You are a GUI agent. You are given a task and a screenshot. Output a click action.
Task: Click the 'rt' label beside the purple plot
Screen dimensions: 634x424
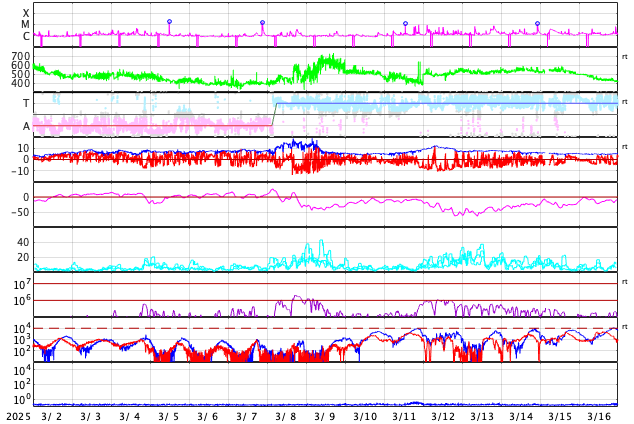[625, 282]
